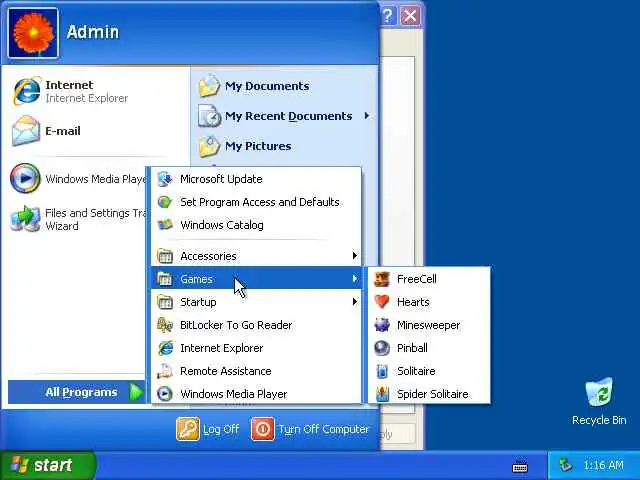Click the Log Off button
Screen dimensions: 640x480
[x=208, y=429]
